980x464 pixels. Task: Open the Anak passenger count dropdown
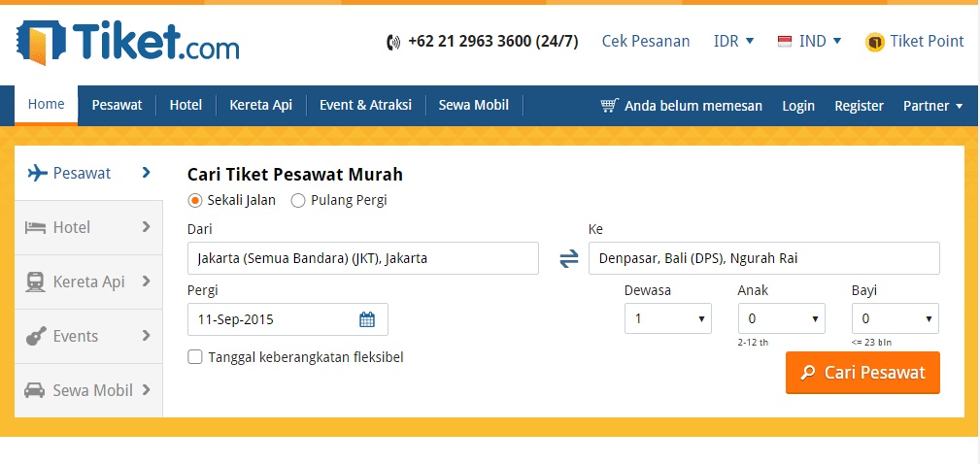pyautogui.click(x=781, y=318)
